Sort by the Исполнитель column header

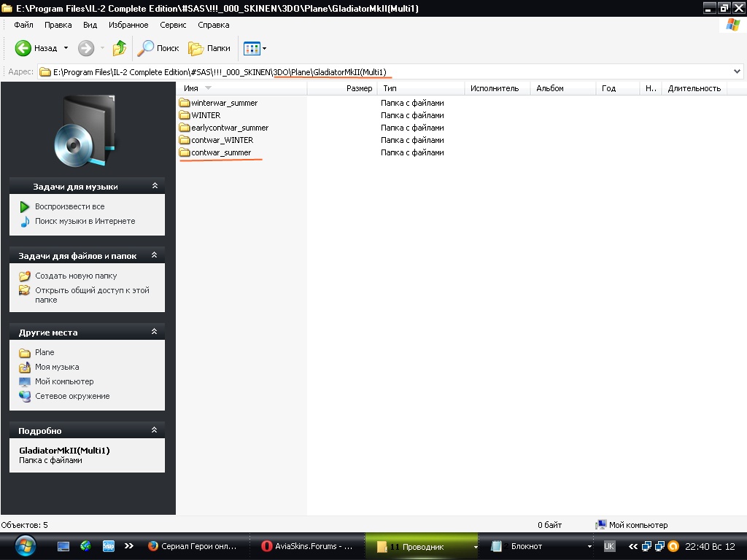pos(498,88)
